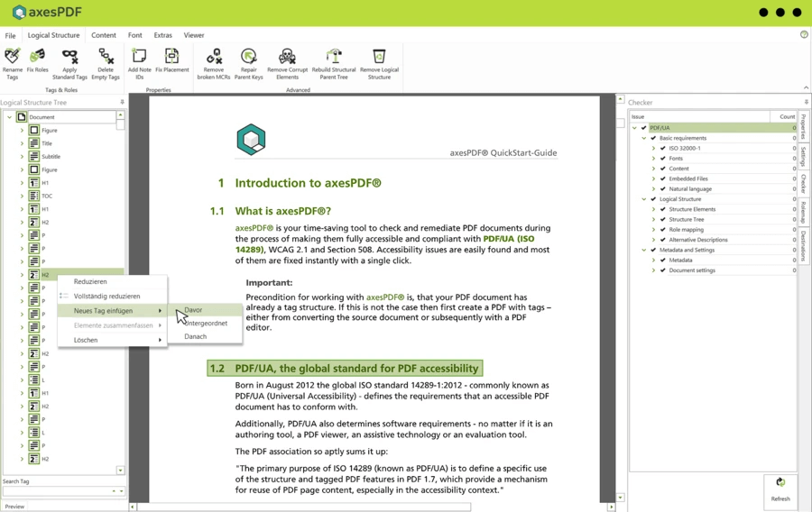Select the Subtitle tag in structure tree

pyautogui.click(x=51, y=156)
